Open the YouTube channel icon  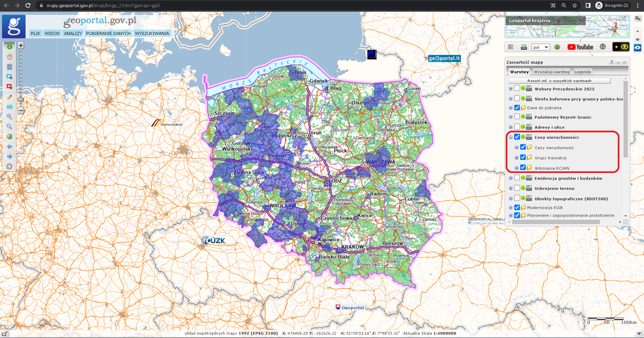tap(580, 47)
